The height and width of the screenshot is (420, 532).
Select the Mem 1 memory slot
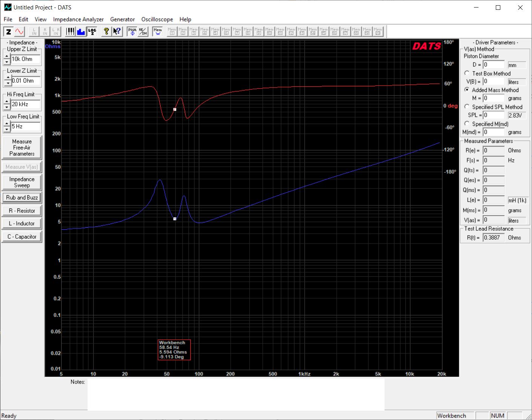click(x=172, y=32)
